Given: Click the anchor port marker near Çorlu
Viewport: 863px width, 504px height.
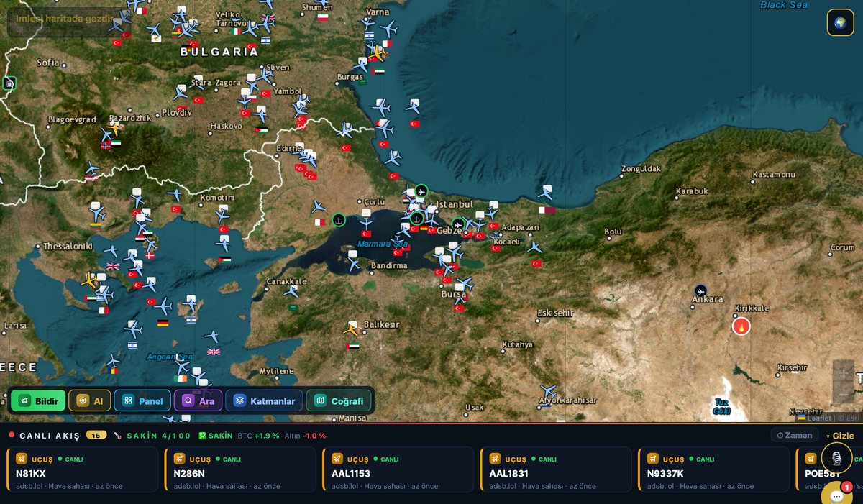Looking at the screenshot, I should coord(339,219).
